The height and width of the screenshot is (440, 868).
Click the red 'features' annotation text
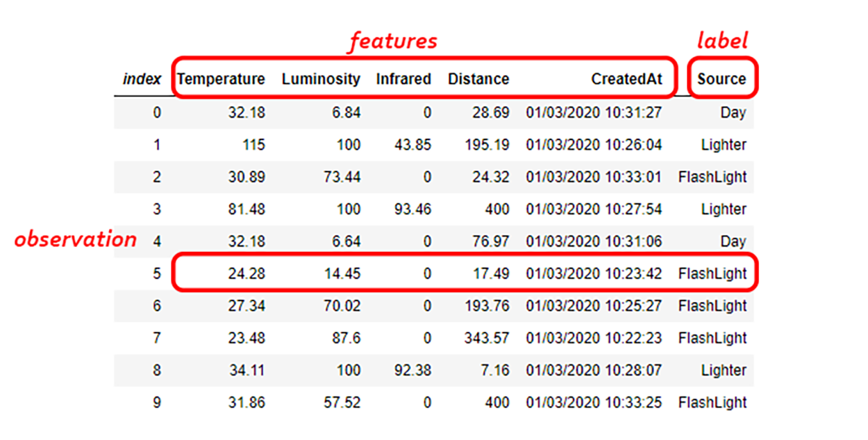coord(393,41)
